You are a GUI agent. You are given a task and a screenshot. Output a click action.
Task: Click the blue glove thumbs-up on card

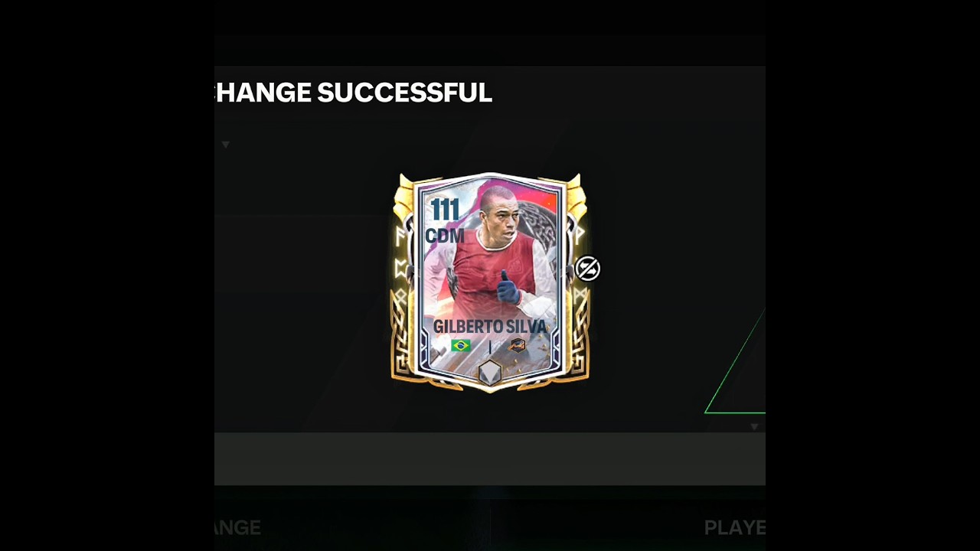coord(507,288)
